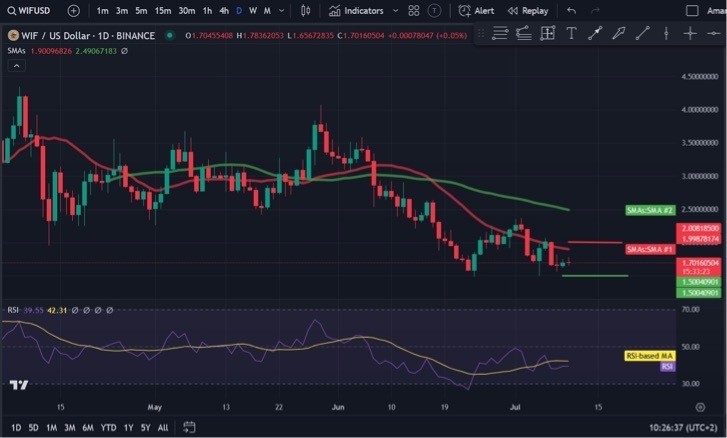Select the crosshair cursor tool

690,33
